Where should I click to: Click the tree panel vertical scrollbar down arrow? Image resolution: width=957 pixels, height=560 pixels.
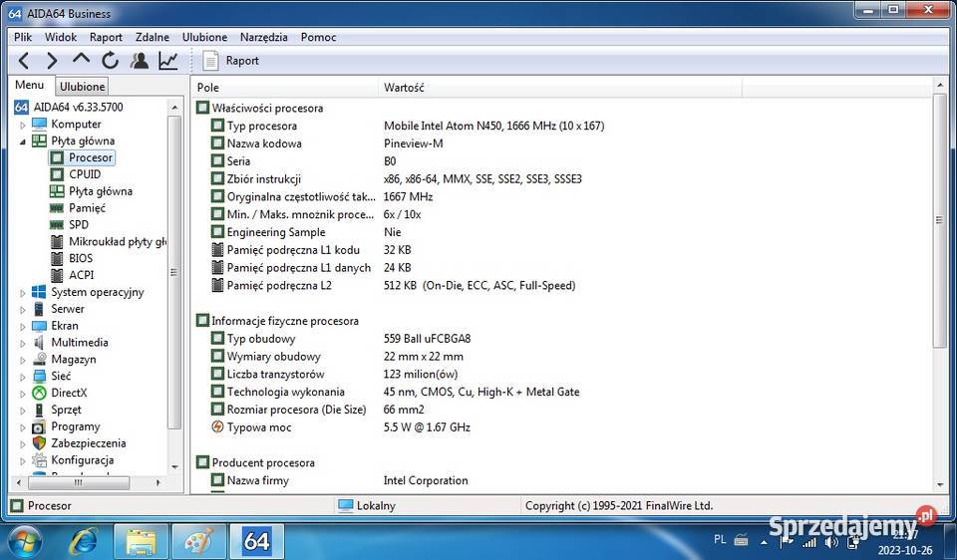coord(174,467)
